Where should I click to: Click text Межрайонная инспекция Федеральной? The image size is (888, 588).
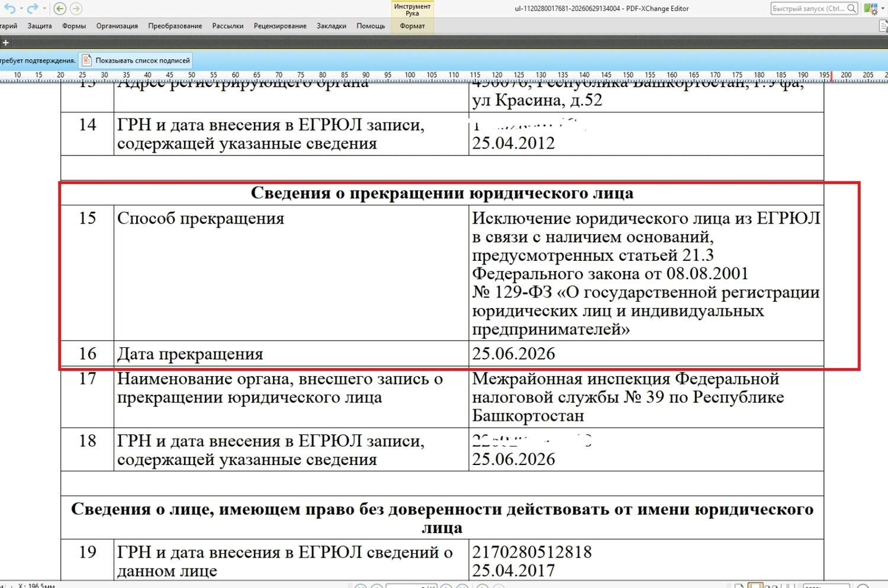tap(626, 379)
